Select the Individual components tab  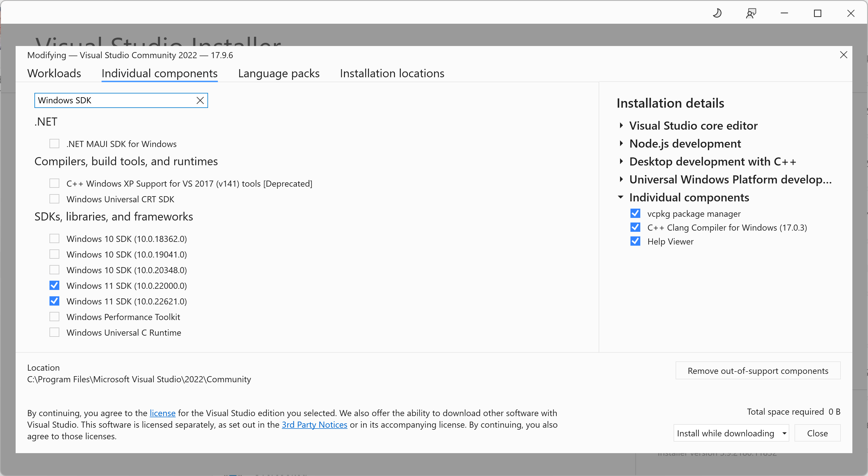(159, 73)
